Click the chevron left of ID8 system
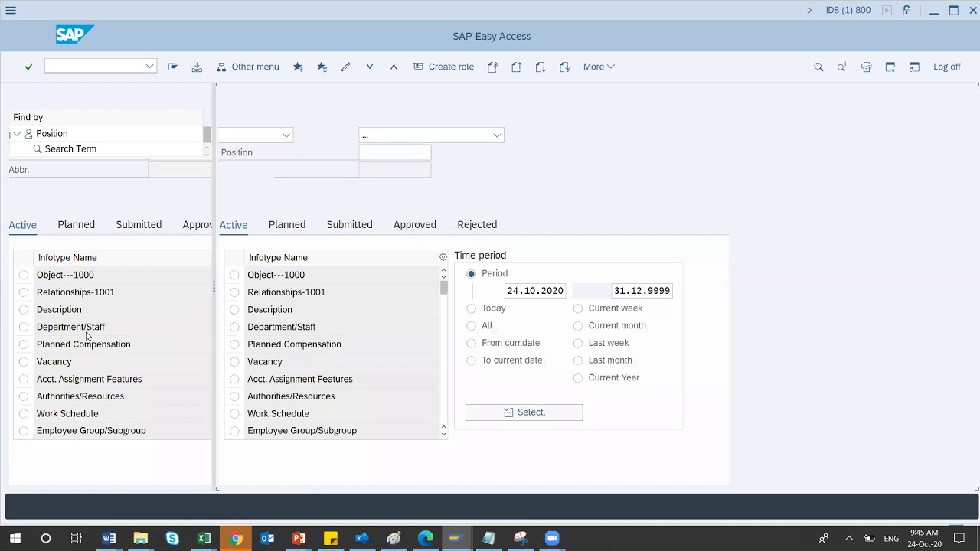Viewport: 980px width, 551px height. coord(809,10)
